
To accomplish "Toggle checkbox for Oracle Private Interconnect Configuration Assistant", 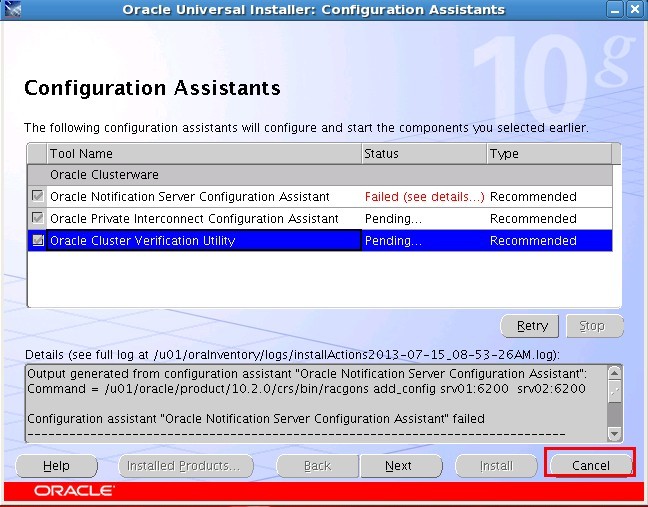I will (x=38, y=218).
